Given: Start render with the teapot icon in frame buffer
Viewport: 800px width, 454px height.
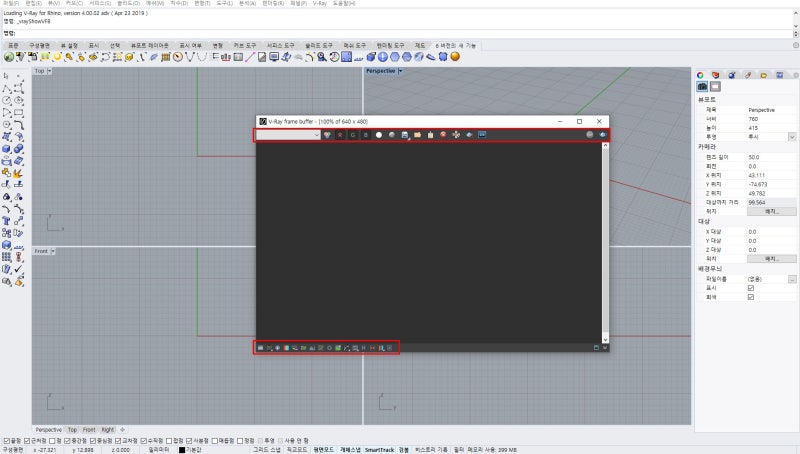Looking at the screenshot, I should (x=469, y=135).
